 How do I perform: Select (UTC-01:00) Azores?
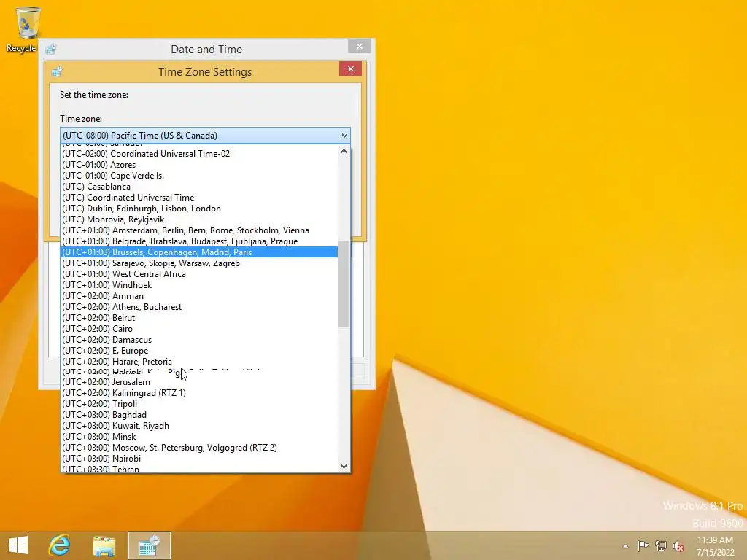199,165
